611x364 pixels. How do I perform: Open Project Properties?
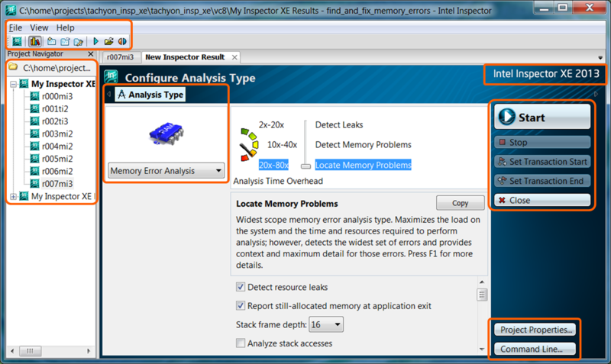pyautogui.click(x=535, y=330)
